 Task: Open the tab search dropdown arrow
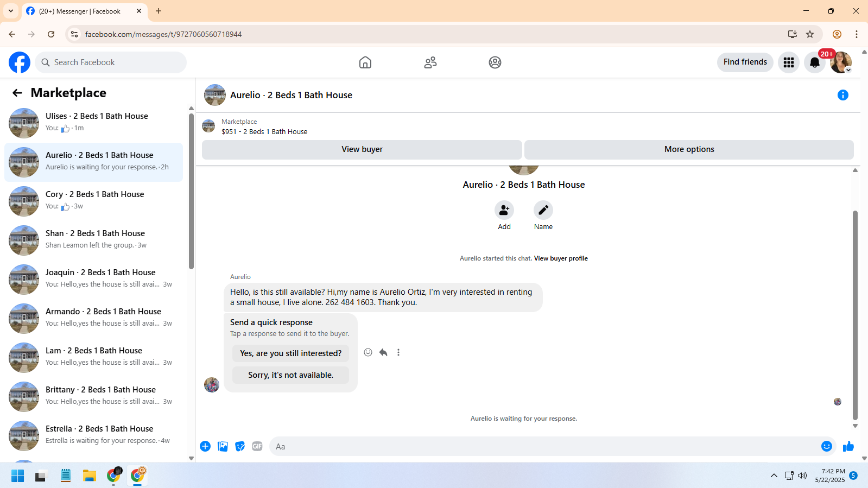tap(11, 11)
